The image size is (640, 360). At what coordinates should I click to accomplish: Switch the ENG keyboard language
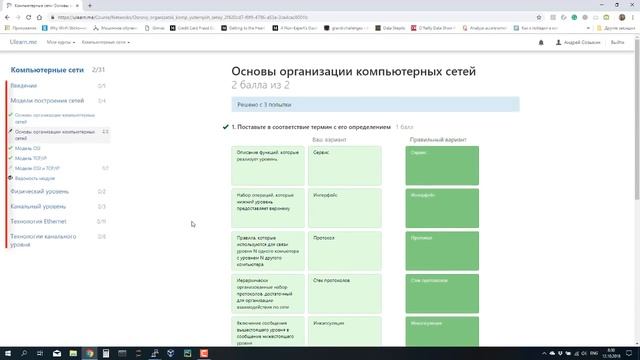coord(594,353)
